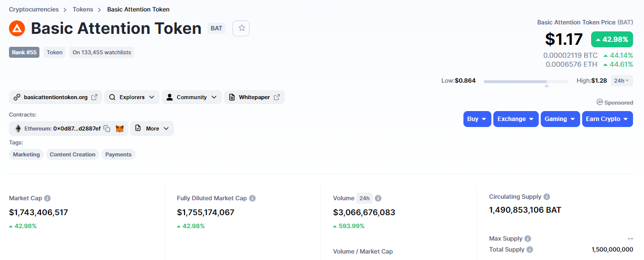Go to Cryptocurrencies breadcrumb

click(x=34, y=9)
